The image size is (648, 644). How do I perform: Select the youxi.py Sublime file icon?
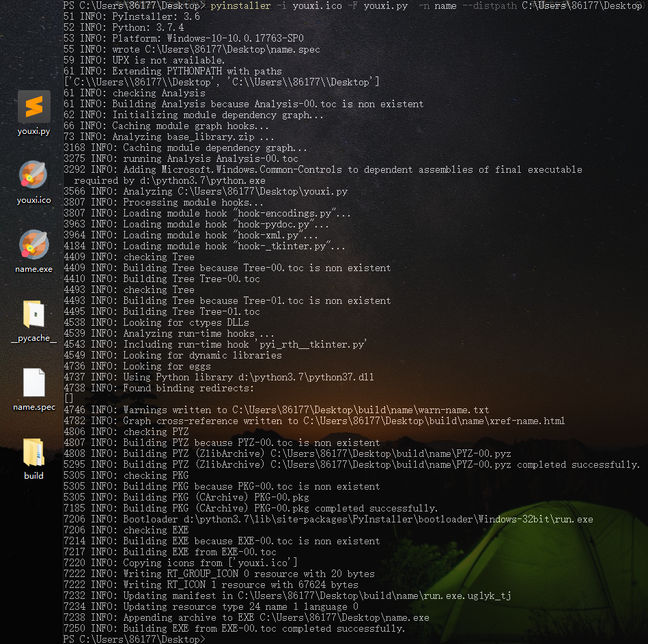pyautogui.click(x=34, y=107)
